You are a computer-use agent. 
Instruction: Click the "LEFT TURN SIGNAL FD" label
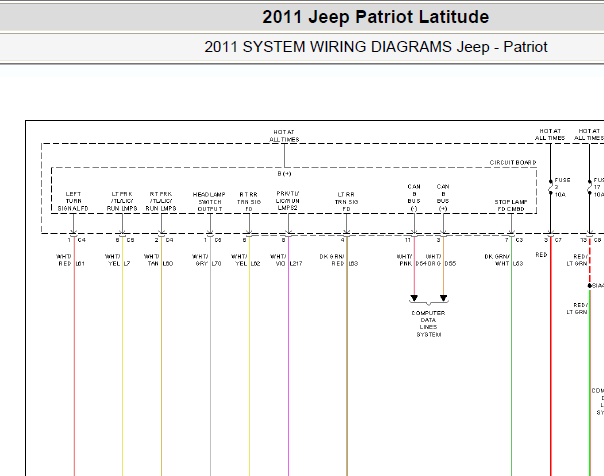pos(73,201)
